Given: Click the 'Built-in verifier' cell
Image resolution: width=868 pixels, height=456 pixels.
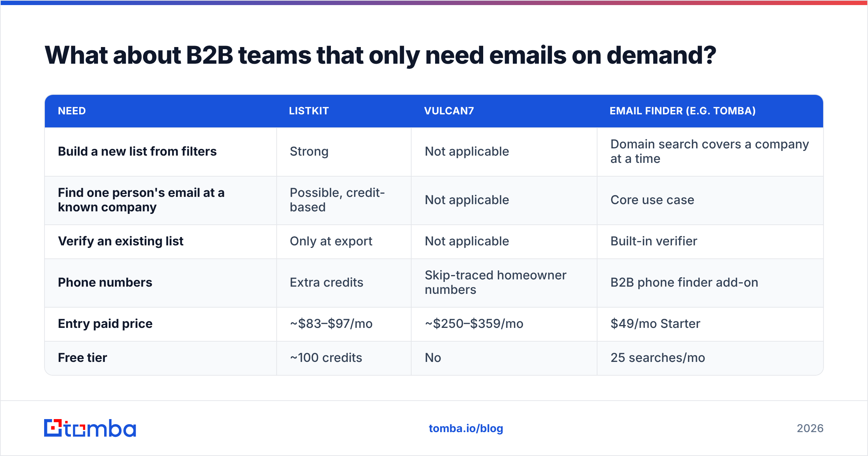Looking at the screenshot, I should click(654, 241).
